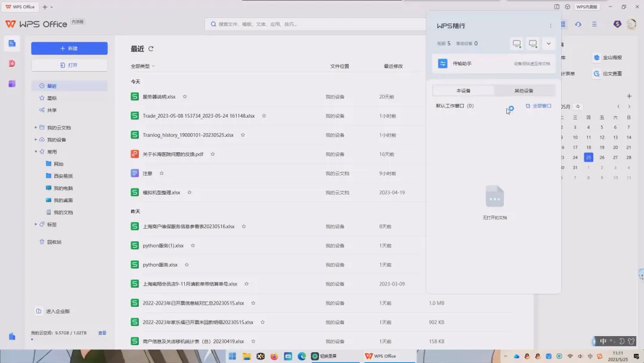The height and width of the screenshot is (363, 644).
Task: Expand the 我的云文档 tree node
Action: [x=36, y=127]
